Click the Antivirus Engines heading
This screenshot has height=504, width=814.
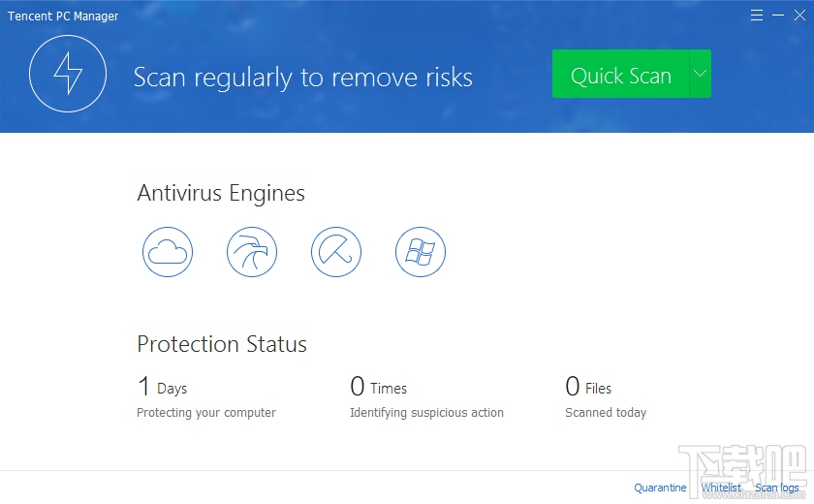pyautogui.click(x=221, y=193)
